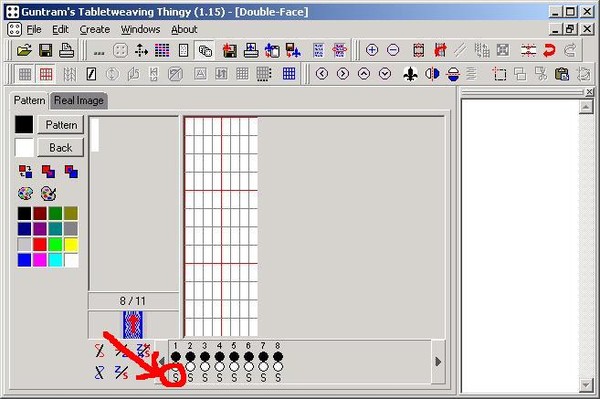Toggle the S threading of tablet 1
Viewport: 600px width, 399px height.
click(x=176, y=378)
